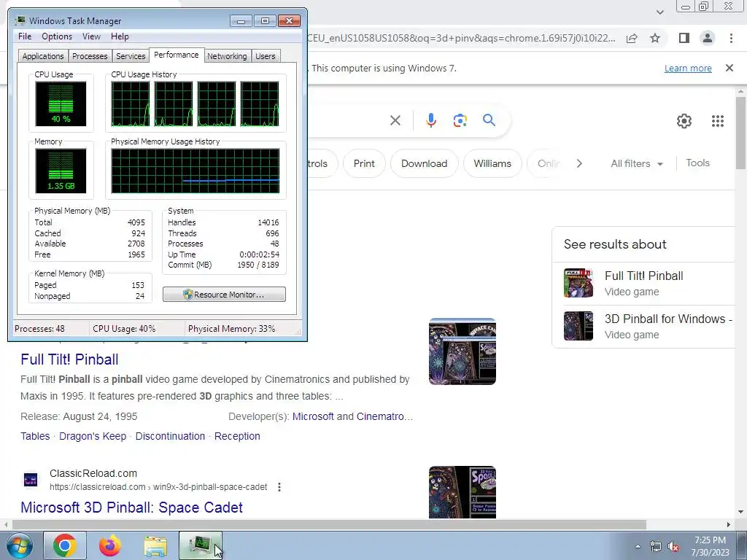Screen dimensions: 747x560
Task: Apply the Print filter chip
Action: 364,163
